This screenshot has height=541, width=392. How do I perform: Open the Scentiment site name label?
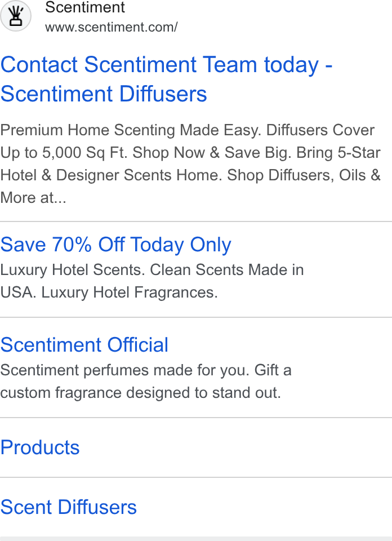[x=85, y=7]
